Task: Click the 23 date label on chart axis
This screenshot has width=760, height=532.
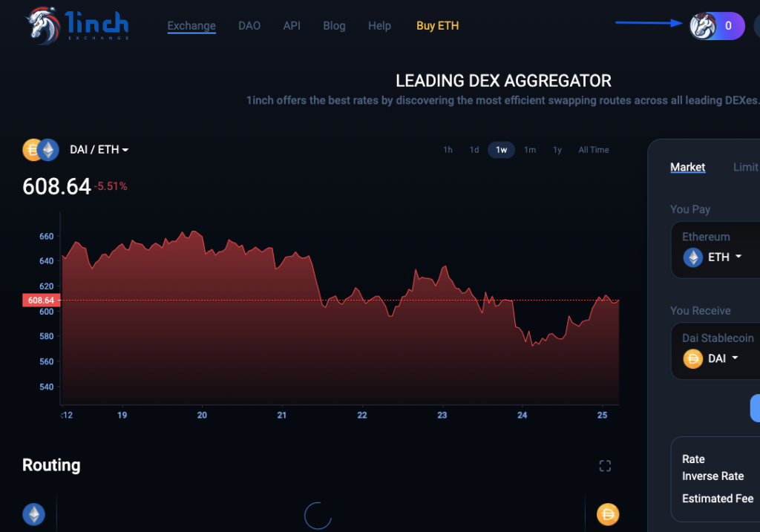Action: click(442, 416)
